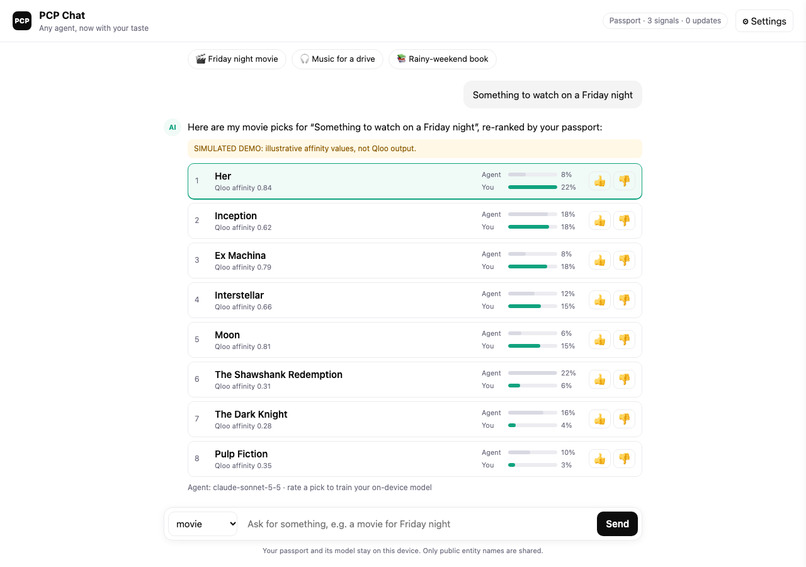Click Qloo affinity 0.66 text
The image size is (806, 567).
click(x=243, y=306)
